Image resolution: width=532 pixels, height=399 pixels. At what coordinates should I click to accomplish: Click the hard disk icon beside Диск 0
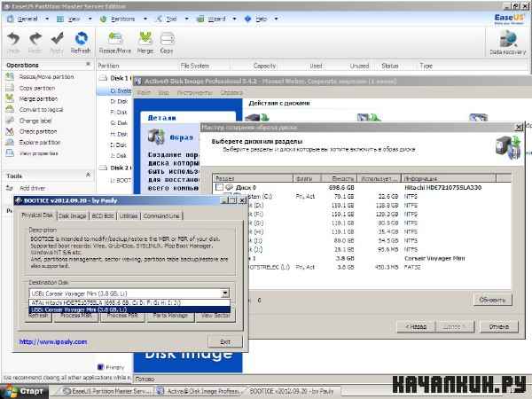(229, 187)
